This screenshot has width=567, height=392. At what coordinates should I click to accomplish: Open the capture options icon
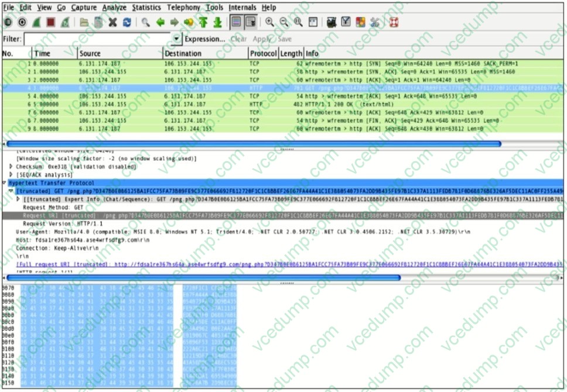(22, 22)
